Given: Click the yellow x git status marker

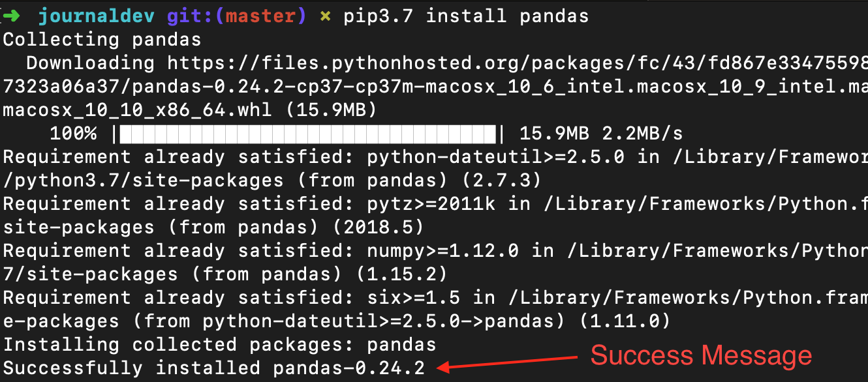Looking at the screenshot, I should [x=325, y=16].
